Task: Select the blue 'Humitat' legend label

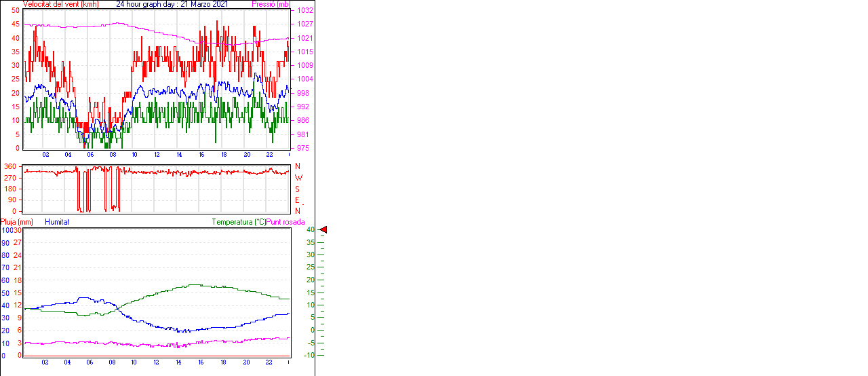Action: point(57,222)
